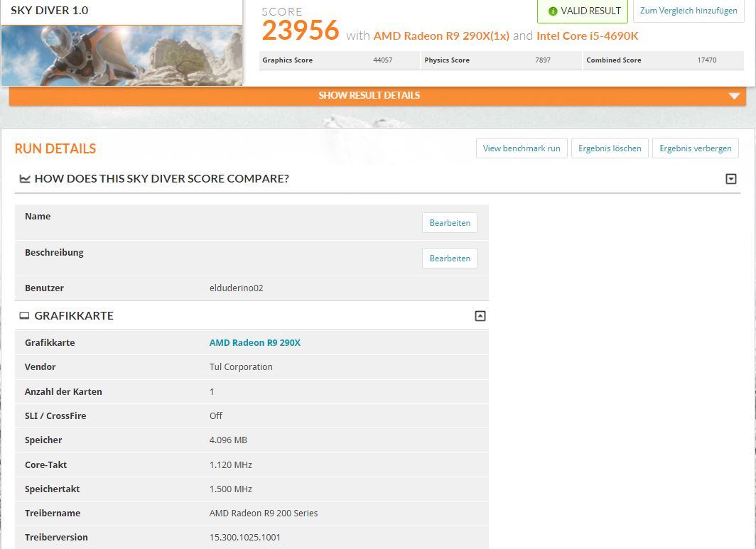The width and height of the screenshot is (756, 549).
Task: Click the Anzahl der Karten label
Action: tap(63, 392)
